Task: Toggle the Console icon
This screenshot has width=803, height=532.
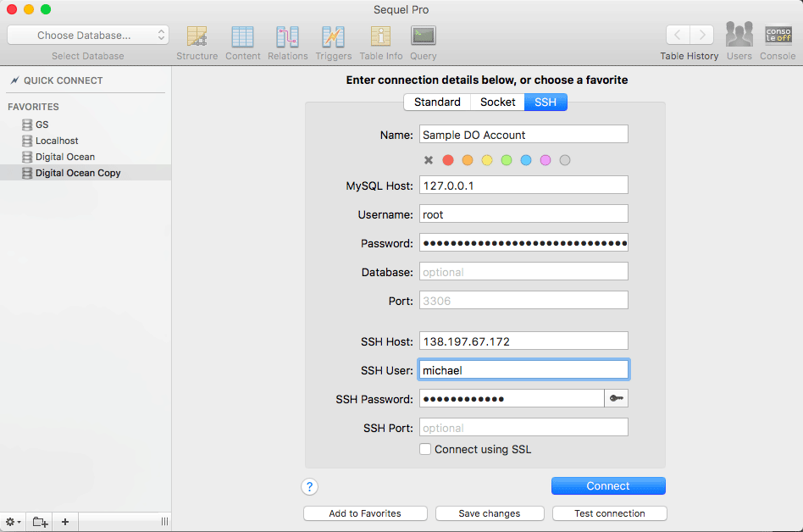Action: click(778, 35)
